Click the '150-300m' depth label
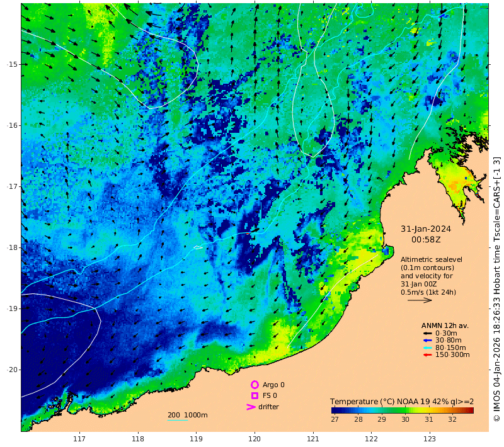The image size is (504, 447). click(x=452, y=355)
